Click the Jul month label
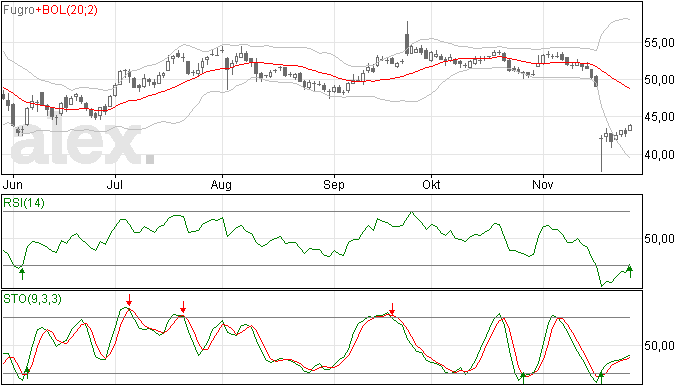The height and width of the screenshot is (387, 690). [x=114, y=184]
